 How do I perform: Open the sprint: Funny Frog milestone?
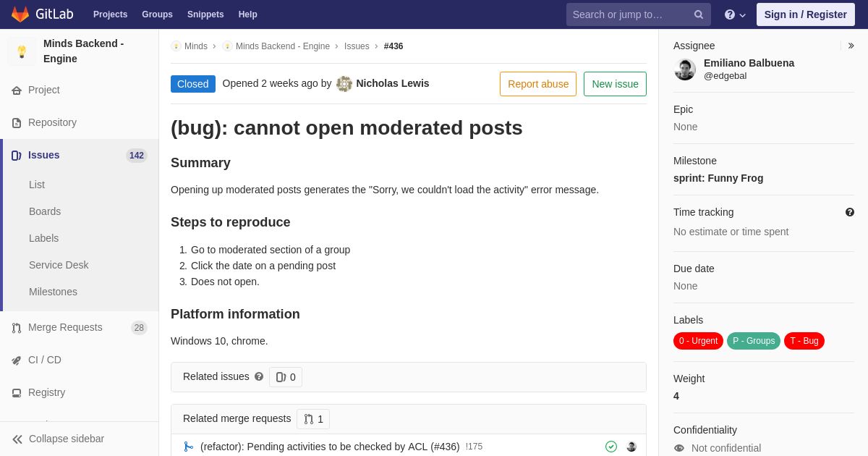coord(718,178)
